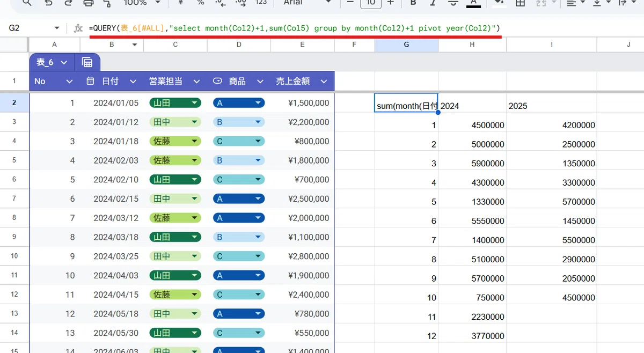Select column H header
644x353 pixels.
472,45
